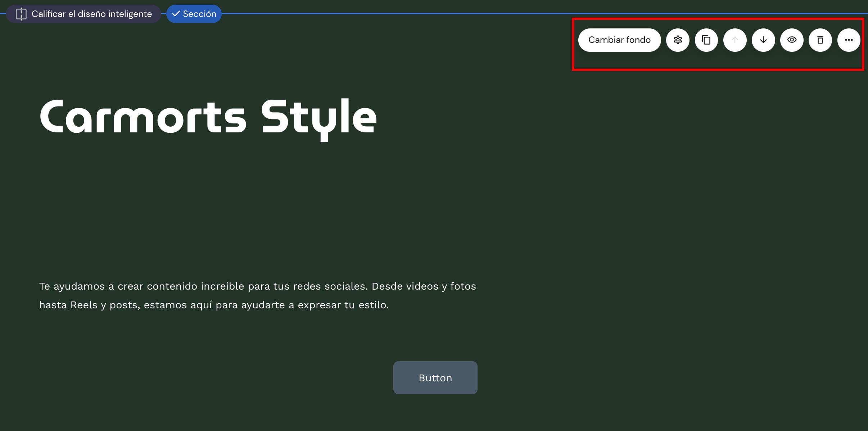Viewport: 868px width, 431px height.
Task: Click the gray Button element
Action: pos(435,378)
